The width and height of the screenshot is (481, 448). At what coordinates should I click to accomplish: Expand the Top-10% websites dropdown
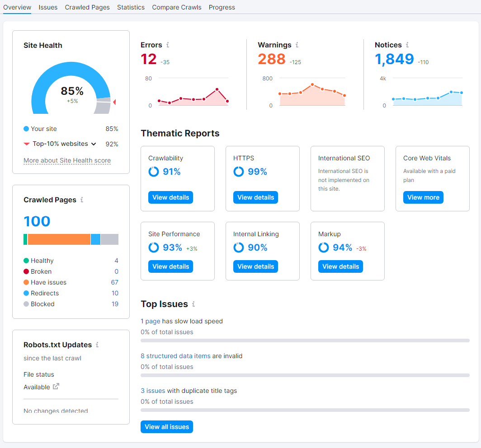94,144
